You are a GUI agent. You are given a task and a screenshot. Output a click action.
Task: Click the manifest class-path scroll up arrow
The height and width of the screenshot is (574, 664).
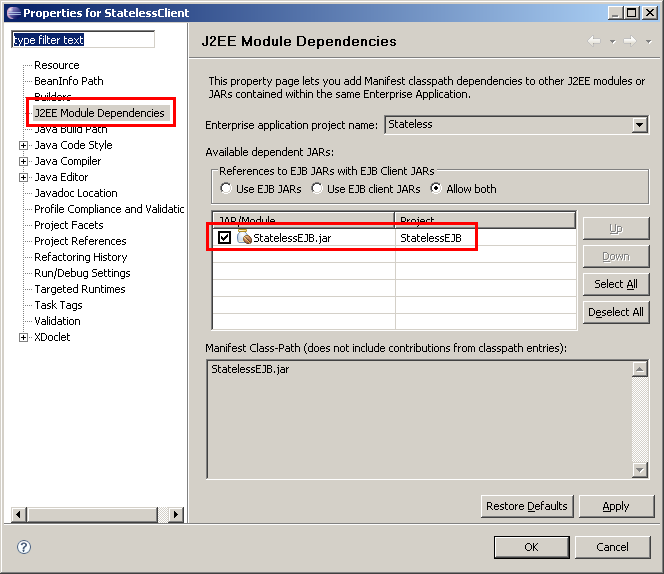tap(639, 369)
